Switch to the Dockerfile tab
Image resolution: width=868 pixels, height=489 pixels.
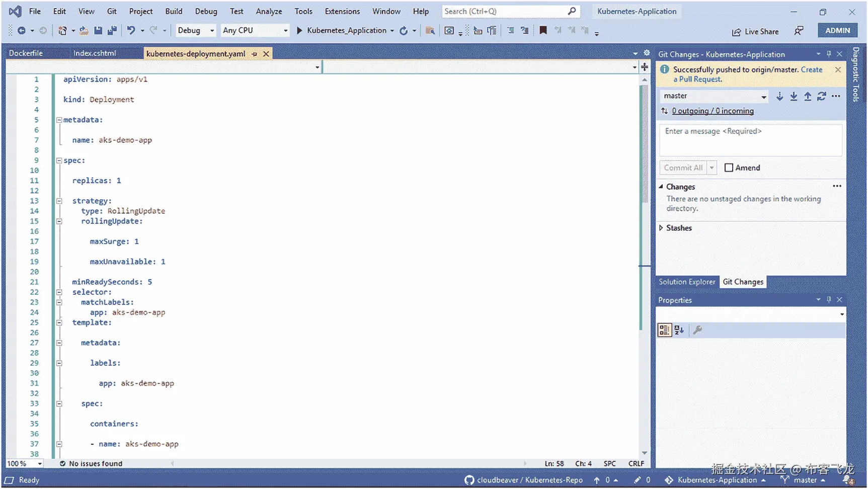25,53
